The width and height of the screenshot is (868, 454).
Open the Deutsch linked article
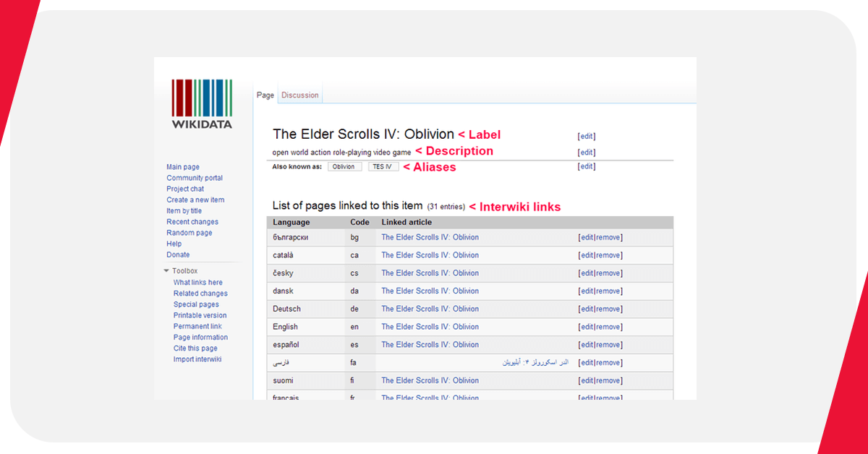click(430, 309)
